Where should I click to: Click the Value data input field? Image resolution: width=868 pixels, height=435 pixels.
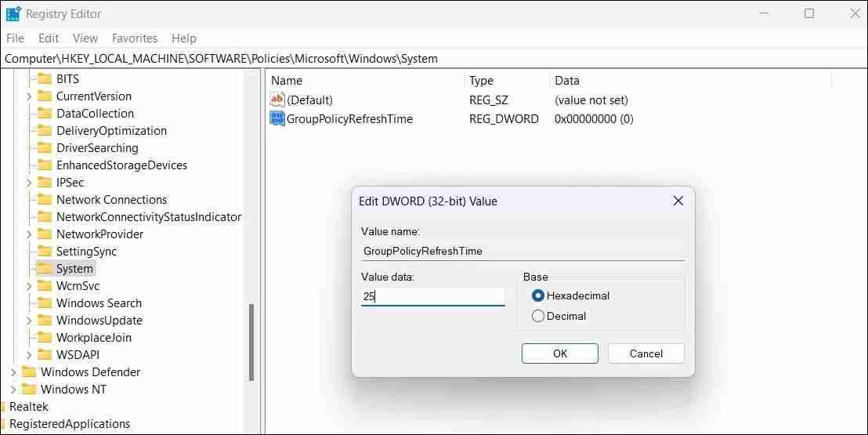coord(433,296)
